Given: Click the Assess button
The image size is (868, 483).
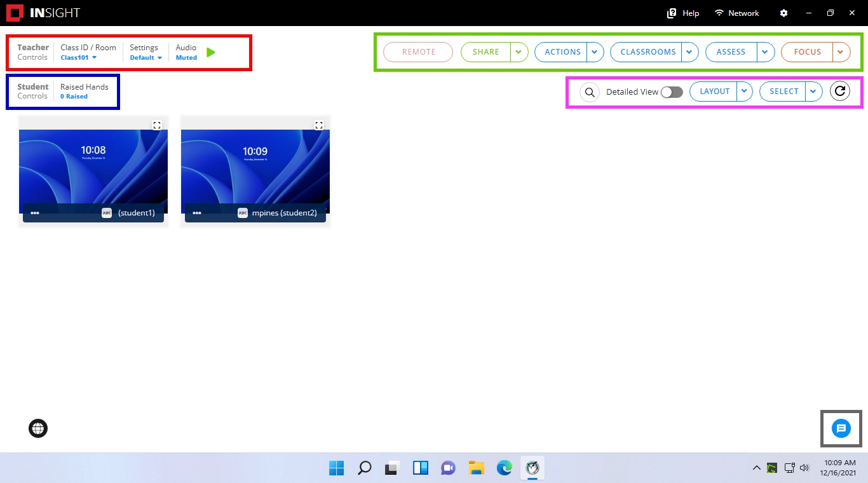Looking at the screenshot, I should tap(731, 52).
